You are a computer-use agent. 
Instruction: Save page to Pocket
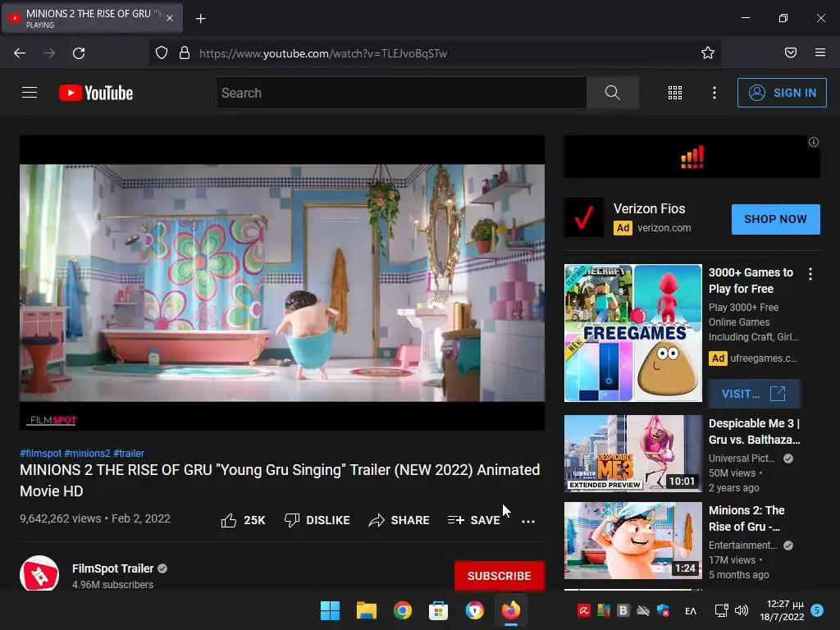(x=791, y=52)
